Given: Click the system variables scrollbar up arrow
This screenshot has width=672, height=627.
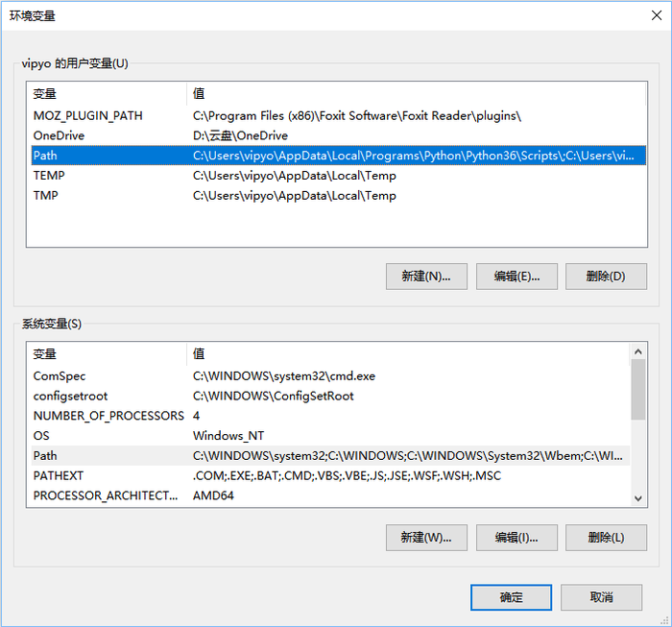Looking at the screenshot, I should coord(638,351).
